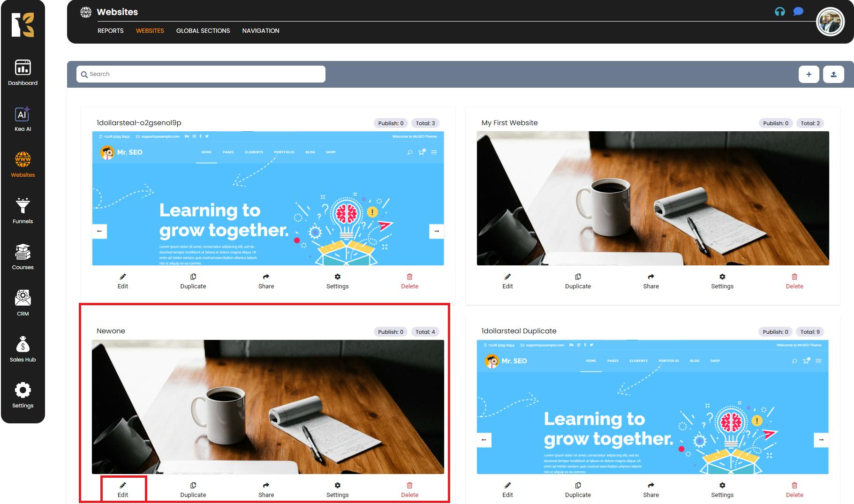854x504 pixels.
Task: Open Sales Hub in the sidebar
Action: (23, 349)
